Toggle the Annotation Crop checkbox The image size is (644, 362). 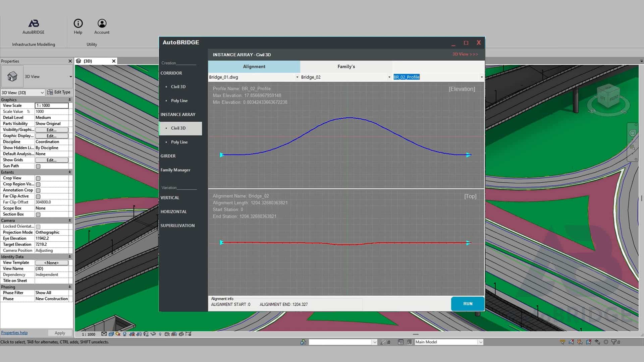[38, 190]
